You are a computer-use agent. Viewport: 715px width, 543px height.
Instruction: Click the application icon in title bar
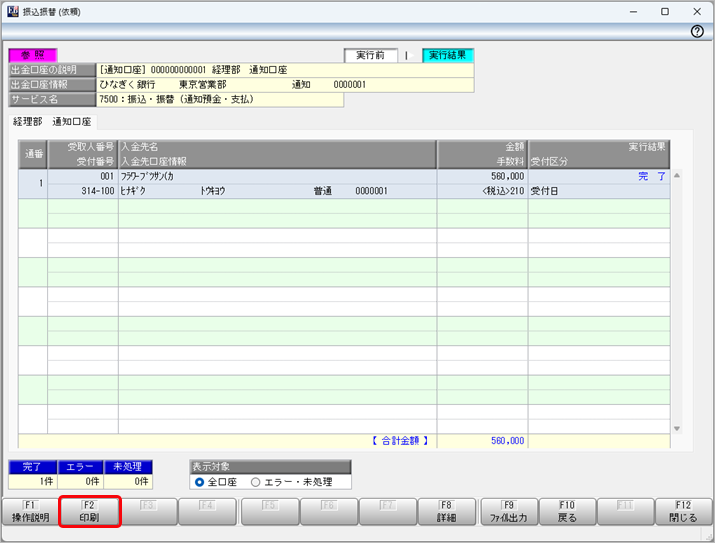(13, 11)
